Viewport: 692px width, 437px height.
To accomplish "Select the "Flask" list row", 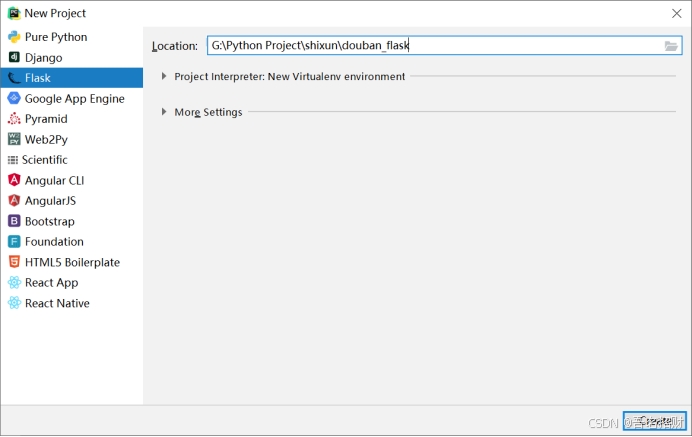I will (x=71, y=78).
